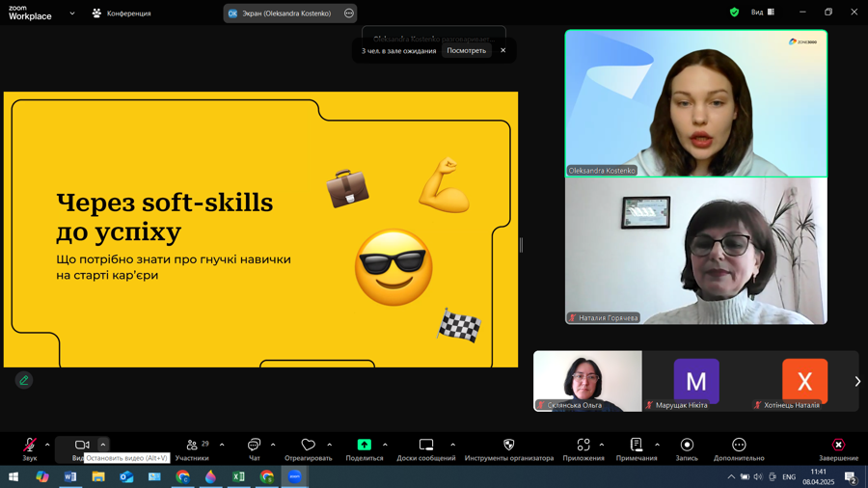
Task: Open the volume speaker tray icon
Action: tap(758, 476)
